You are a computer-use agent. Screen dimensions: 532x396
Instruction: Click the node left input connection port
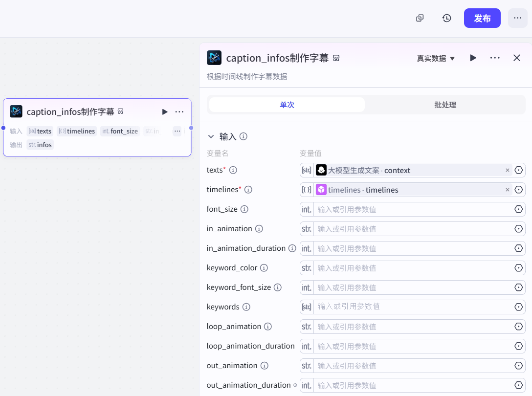click(3, 128)
